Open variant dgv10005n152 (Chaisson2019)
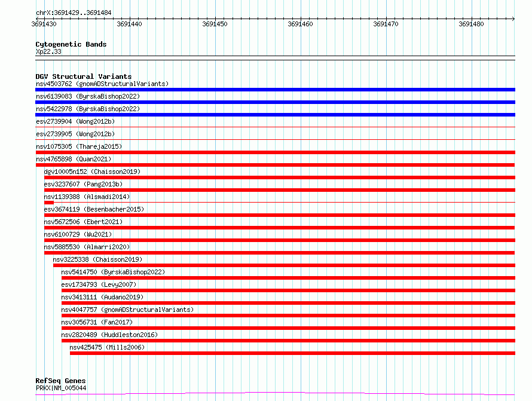 click(x=92, y=172)
